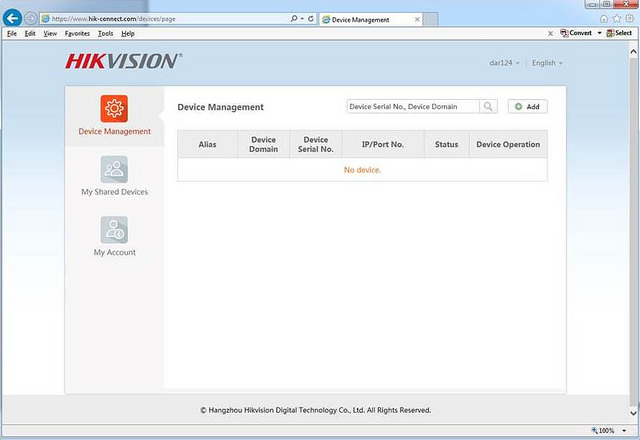Open the Tools menu
This screenshot has width=640, height=440.
pyautogui.click(x=105, y=33)
